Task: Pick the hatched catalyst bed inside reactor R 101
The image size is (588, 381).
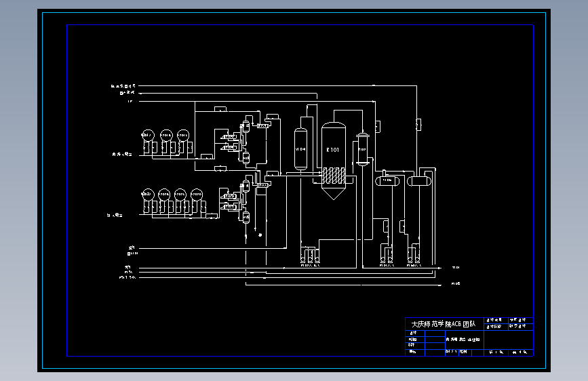Action: [334, 176]
